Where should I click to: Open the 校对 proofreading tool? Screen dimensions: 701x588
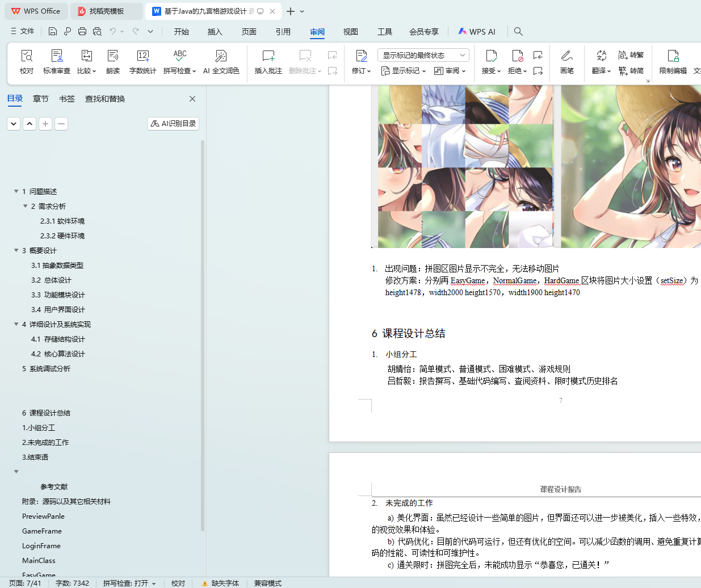[x=27, y=62]
